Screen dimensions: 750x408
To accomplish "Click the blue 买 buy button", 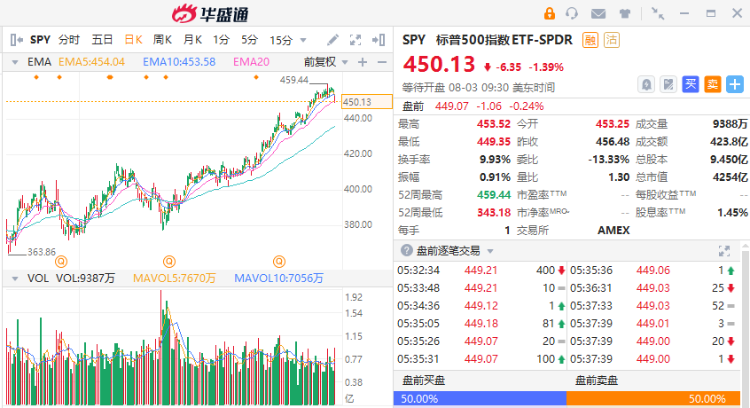I will [x=690, y=85].
